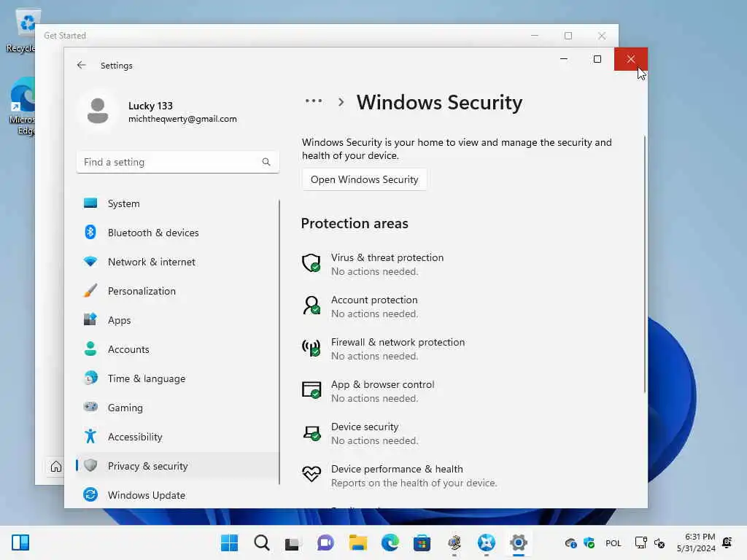
Task: Focus the Find a setting search box
Action: click(x=177, y=162)
